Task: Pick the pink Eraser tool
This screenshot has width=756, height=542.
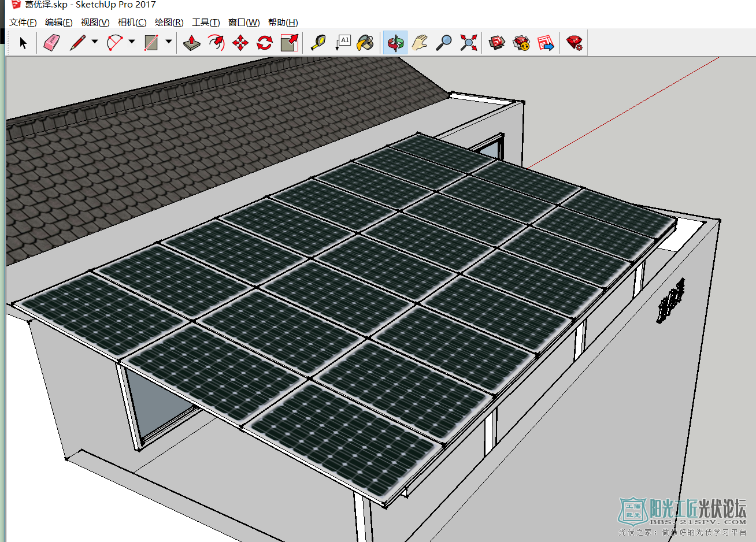Action: [x=51, y=43]
